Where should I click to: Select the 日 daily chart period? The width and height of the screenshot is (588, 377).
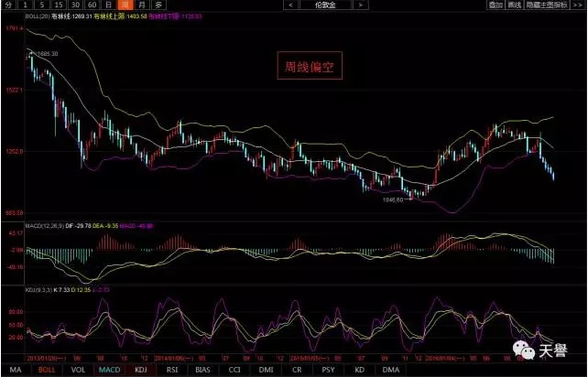[x=108, y=5]
